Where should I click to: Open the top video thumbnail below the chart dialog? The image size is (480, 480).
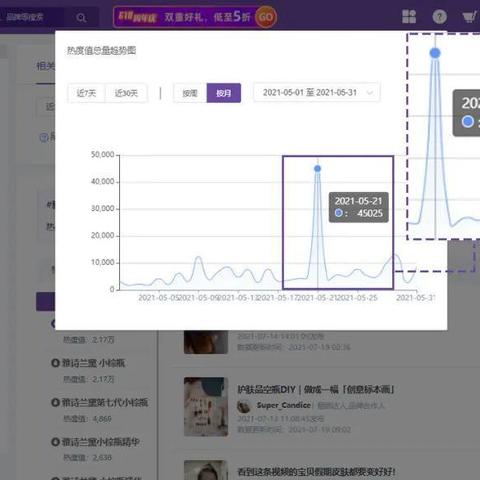pyautogui.click(x=206, y=342)
